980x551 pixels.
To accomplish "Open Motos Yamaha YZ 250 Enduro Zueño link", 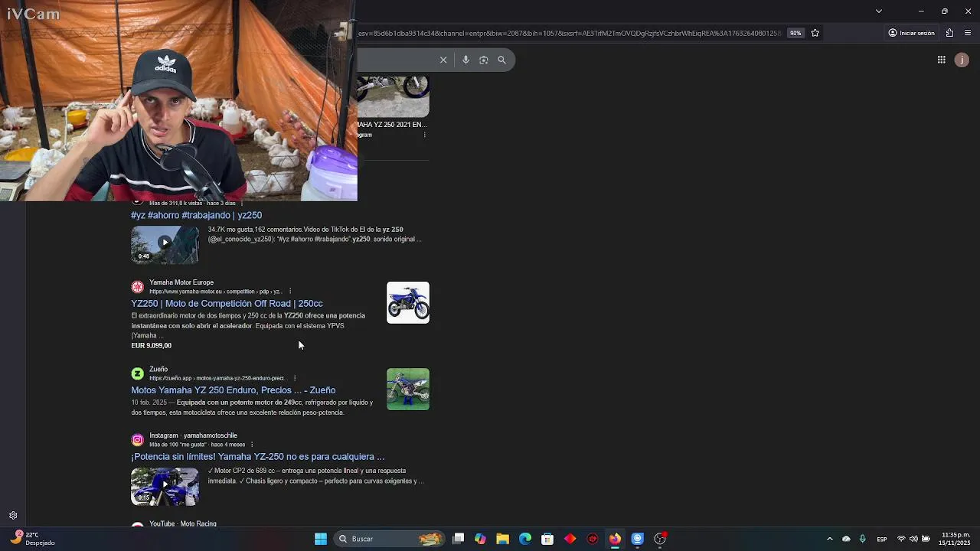I will pos(233,390).
